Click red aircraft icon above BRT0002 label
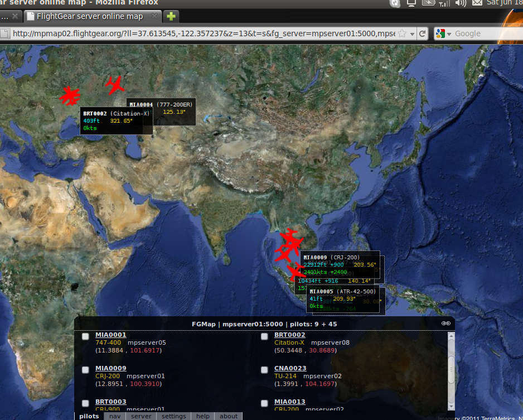Image resolution: width=523 pixels, height=420 pixels. click(x=70, y=96)
